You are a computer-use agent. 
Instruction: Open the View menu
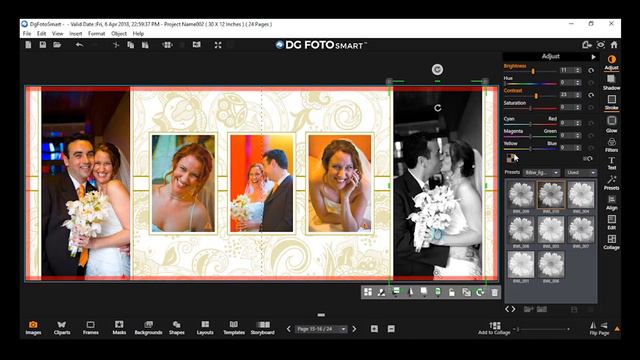(x=58, y=33)
